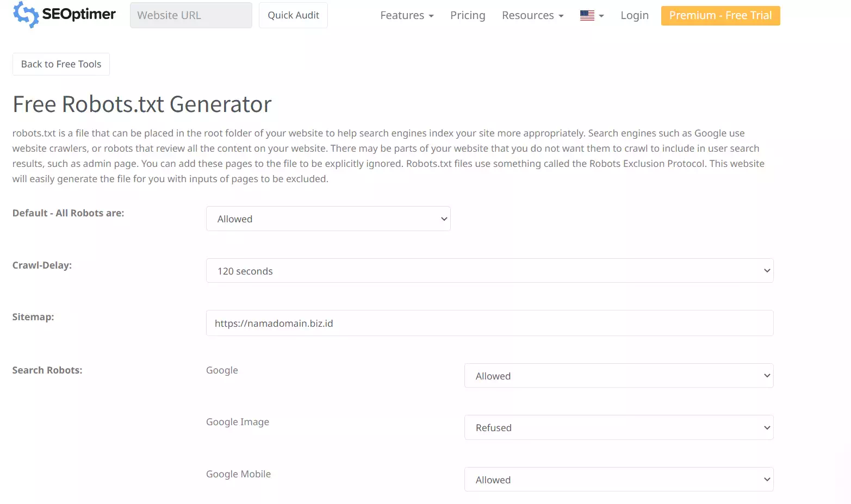This screenshot has width=851, height=504.
Task: Go to the Pricing page
Action: coord(468,15)
